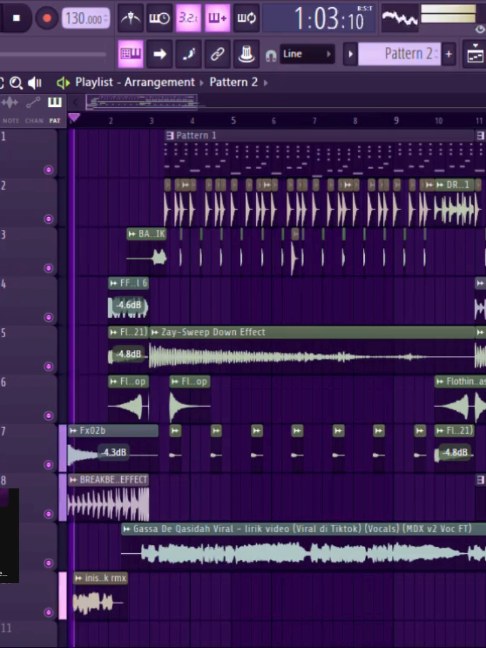The image size is (486, 648).
Task: Click the pink color strip of track 10
Action: [x=62, y=596]
